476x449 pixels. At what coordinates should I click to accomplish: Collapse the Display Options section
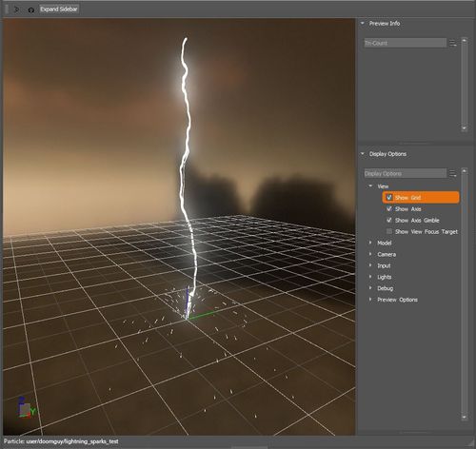(x=363, y=154)
